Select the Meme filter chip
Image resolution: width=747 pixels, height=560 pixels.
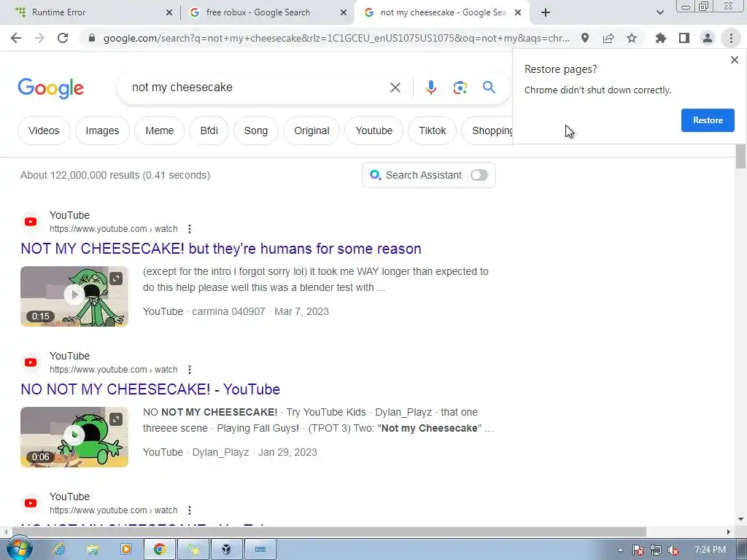click(x=160, y=131)
